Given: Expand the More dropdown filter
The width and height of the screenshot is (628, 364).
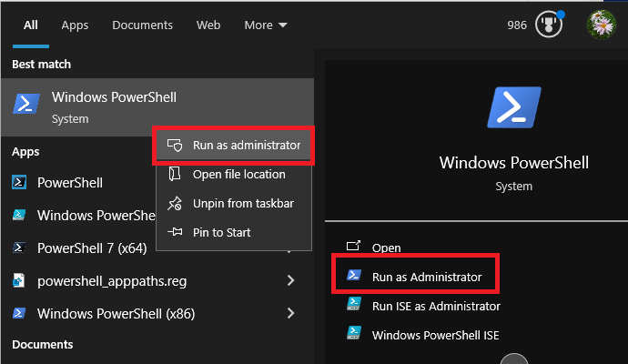Looking at the screenshot, I should 266,25.
